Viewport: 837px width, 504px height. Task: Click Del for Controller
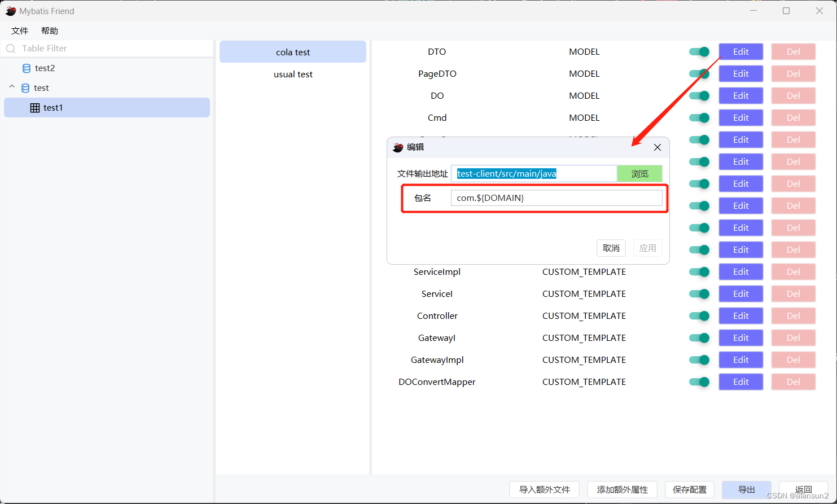click(794, 316)
